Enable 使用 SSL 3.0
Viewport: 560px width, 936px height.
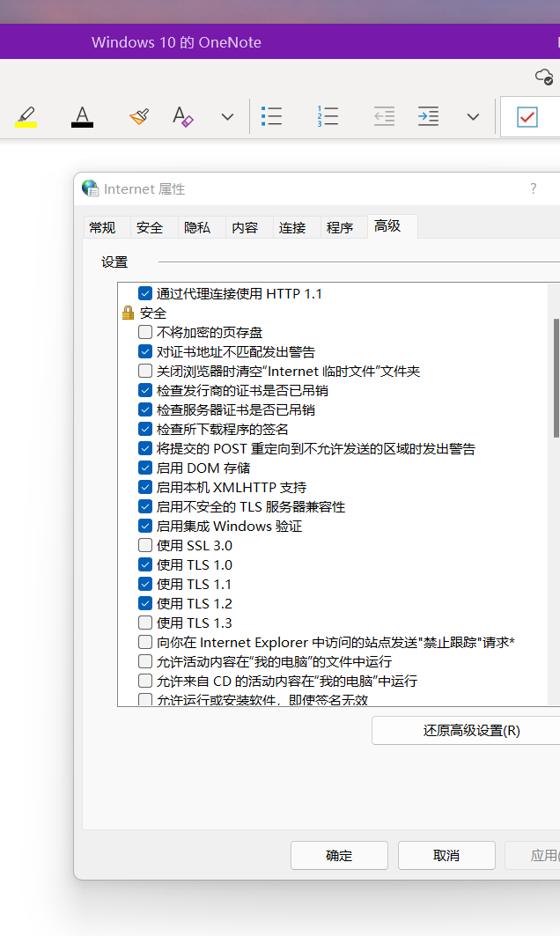(x=145, y=545)
